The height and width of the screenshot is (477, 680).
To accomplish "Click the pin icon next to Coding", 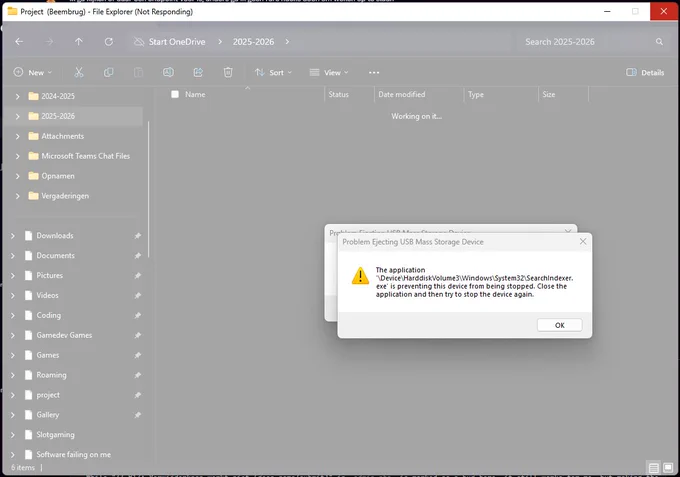I will [x=137, y=316].
